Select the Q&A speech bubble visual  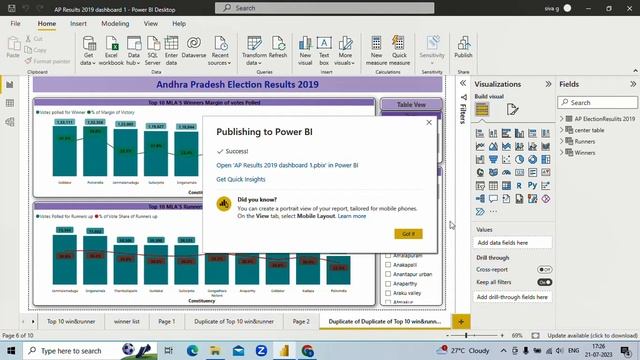click(x=493, y=199)
